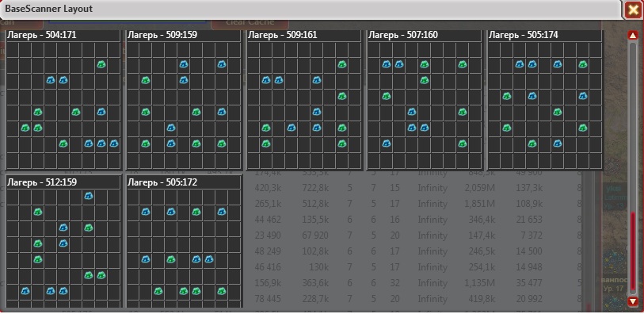Click 1,851M in the background table
The width and height of the screenshot is (644, 314).
480,205
